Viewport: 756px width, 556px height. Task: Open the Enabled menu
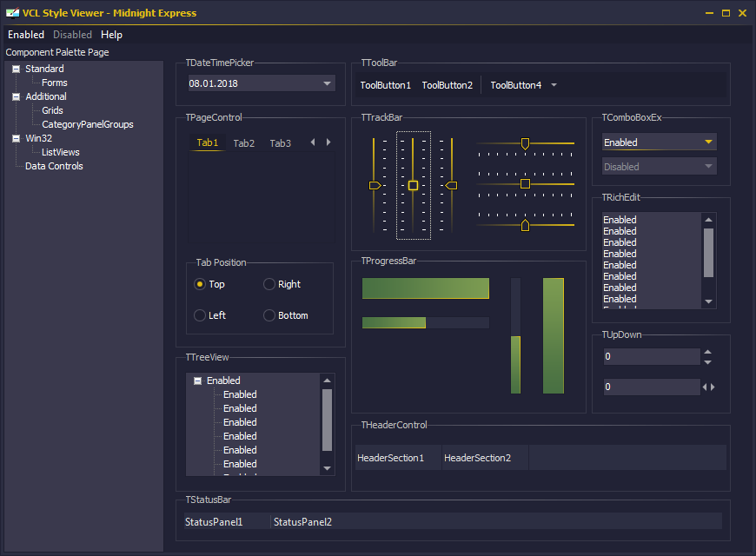coord(26,35)
